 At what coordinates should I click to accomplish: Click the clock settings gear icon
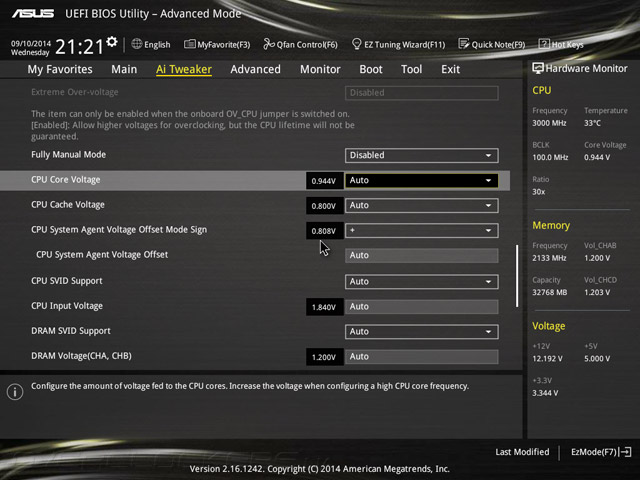[112, 42]
